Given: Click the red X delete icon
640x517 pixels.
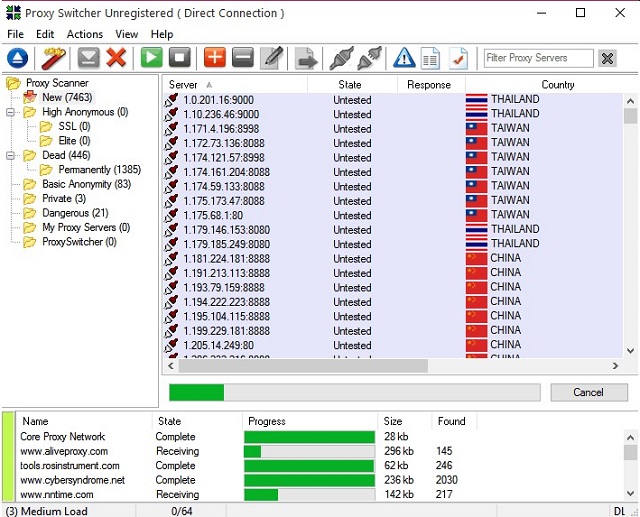Looking at the screenshot, I should click(x=116, y=58).
